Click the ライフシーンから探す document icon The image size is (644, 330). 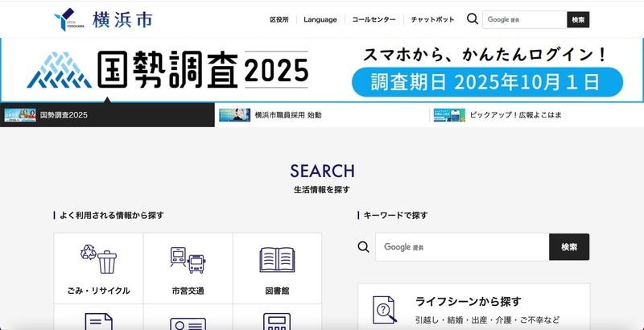(385, 310)
